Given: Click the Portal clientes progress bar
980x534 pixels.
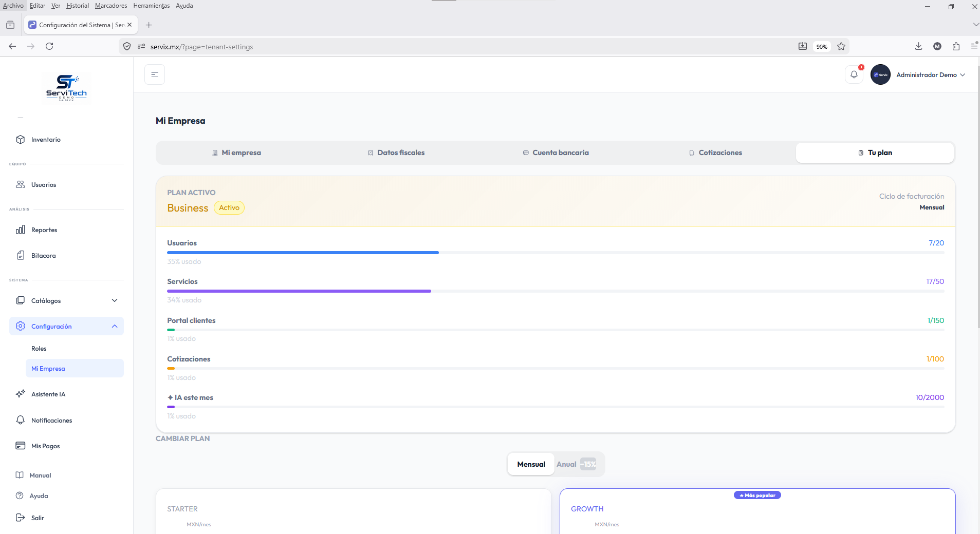Looking at the screenshot, I should [x=556, y=330].
